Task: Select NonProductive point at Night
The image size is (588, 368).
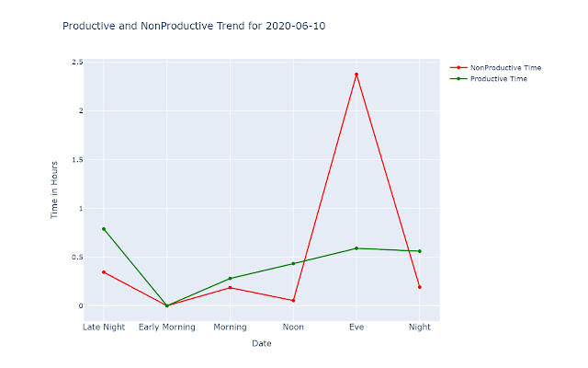Action: [x=420, y=287]
